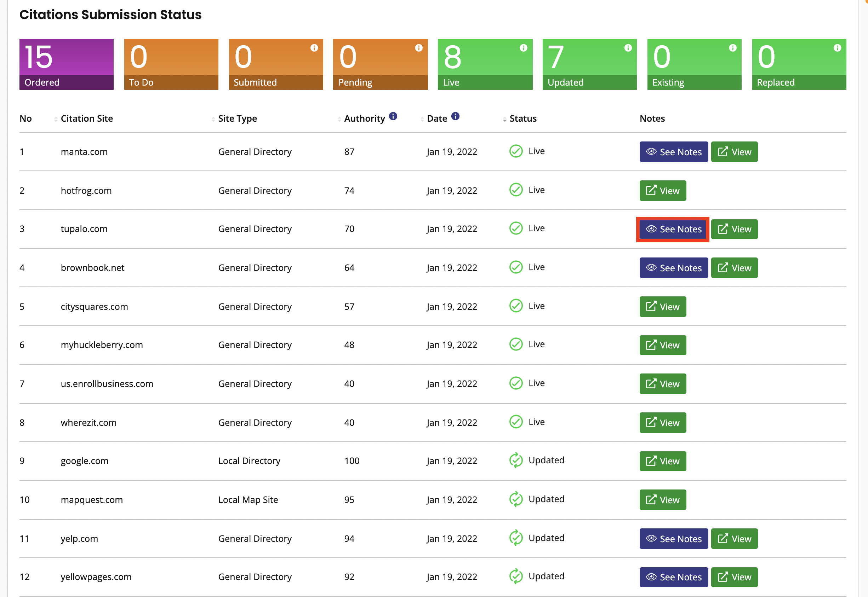The width and height of the screenshot is (868, 597).
Task: Click info icon on Existing tile
Action: 732,48
